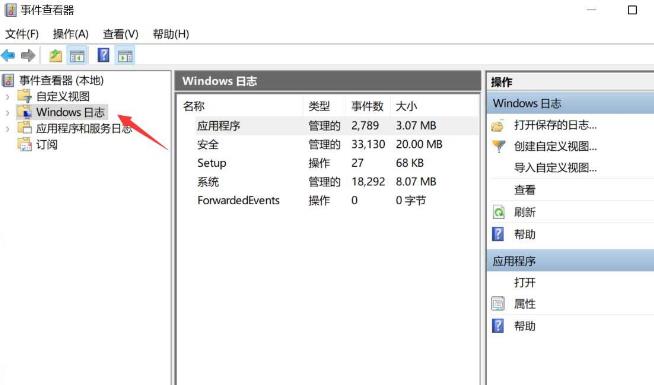This screenshot has width=654, height=385.
Task: Click the Forward arrow toolbar icon
Action: [28, 55]
